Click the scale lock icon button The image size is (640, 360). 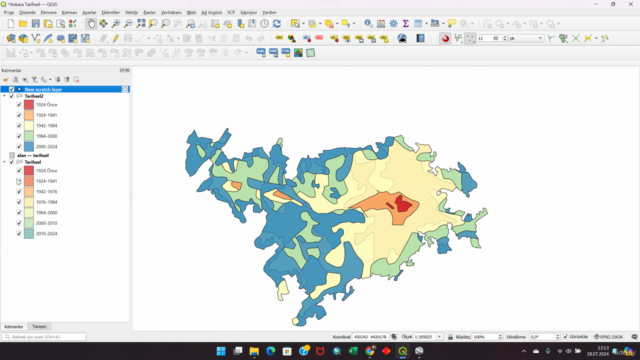[450, 337]
